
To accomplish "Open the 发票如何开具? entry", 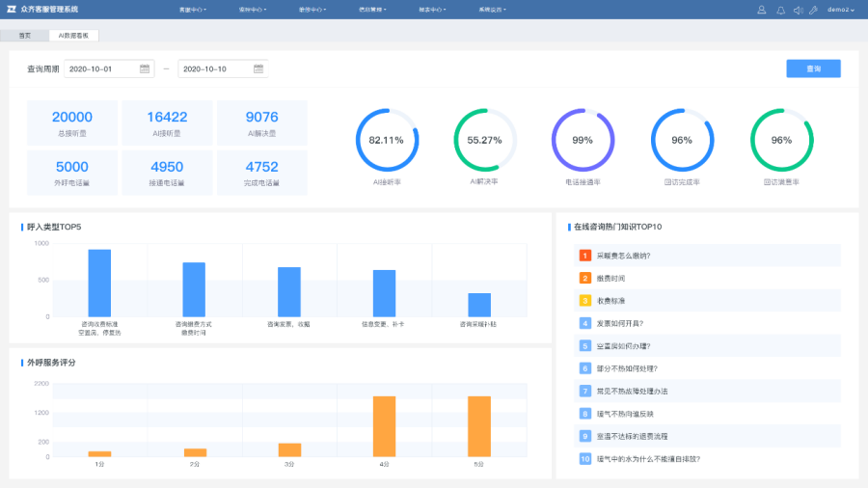I will point(708,323).
